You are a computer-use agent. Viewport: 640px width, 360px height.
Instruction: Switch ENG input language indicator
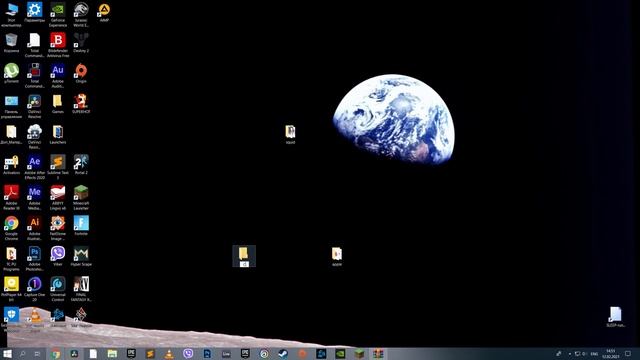coord(594,354)
